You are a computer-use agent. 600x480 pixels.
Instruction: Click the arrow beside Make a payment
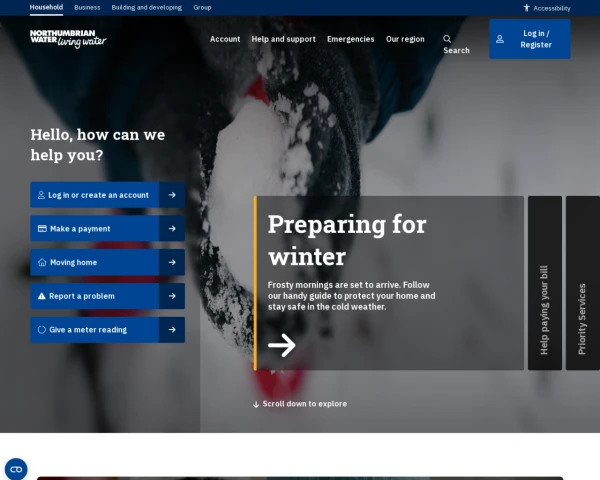click(x=172, y=229)
